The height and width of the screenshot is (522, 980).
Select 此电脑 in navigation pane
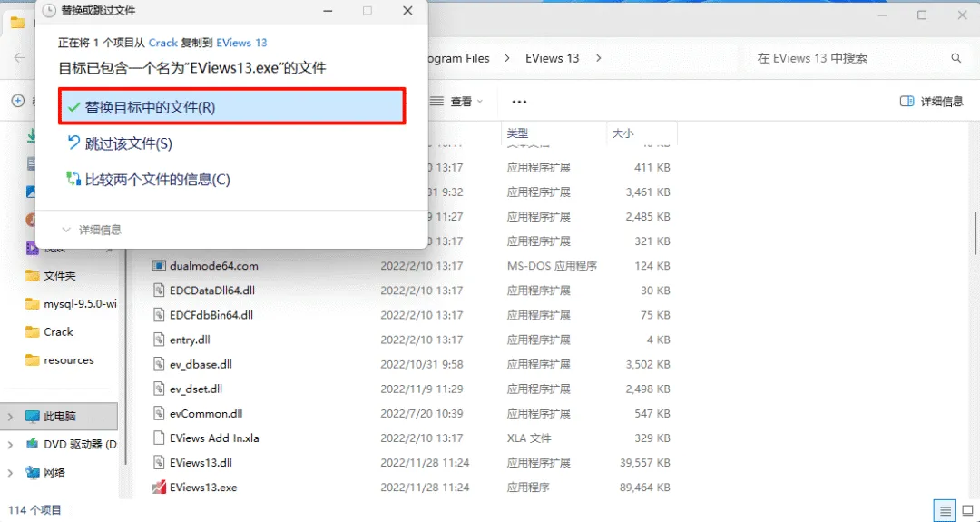tap(59, 417)
